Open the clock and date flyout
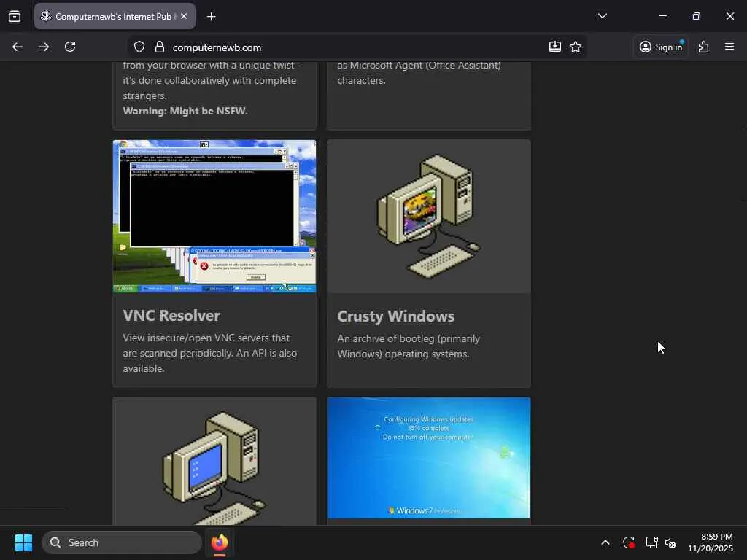 click(x=710, y=542)
